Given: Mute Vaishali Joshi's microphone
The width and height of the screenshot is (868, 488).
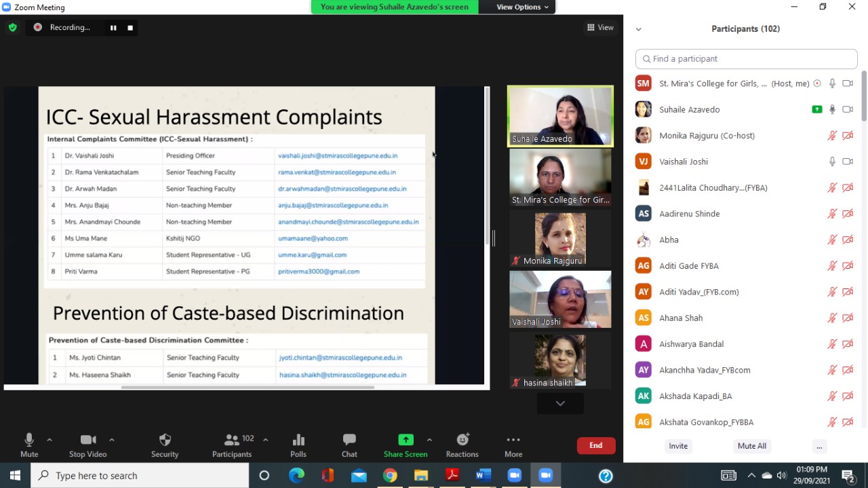Looking at the screenshot, I should [832, 162].
